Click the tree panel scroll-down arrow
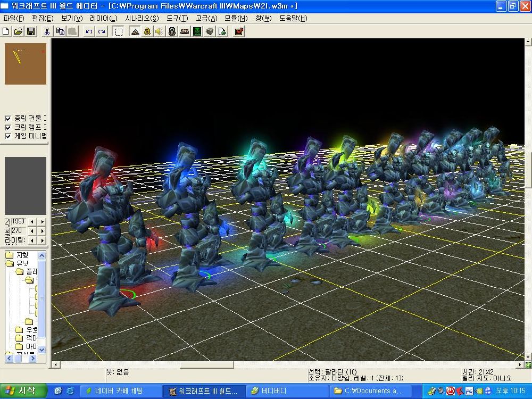 click(x=41, y=350)
